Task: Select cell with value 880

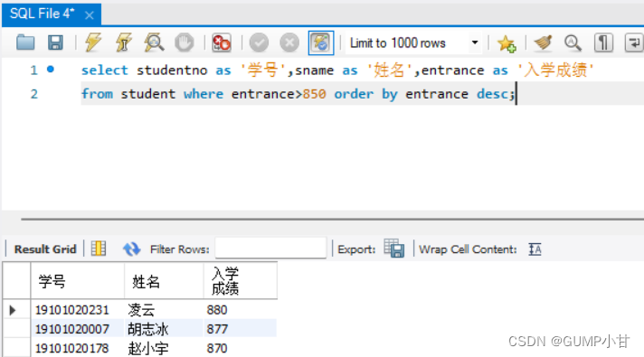Action: (x=241, y=310)
